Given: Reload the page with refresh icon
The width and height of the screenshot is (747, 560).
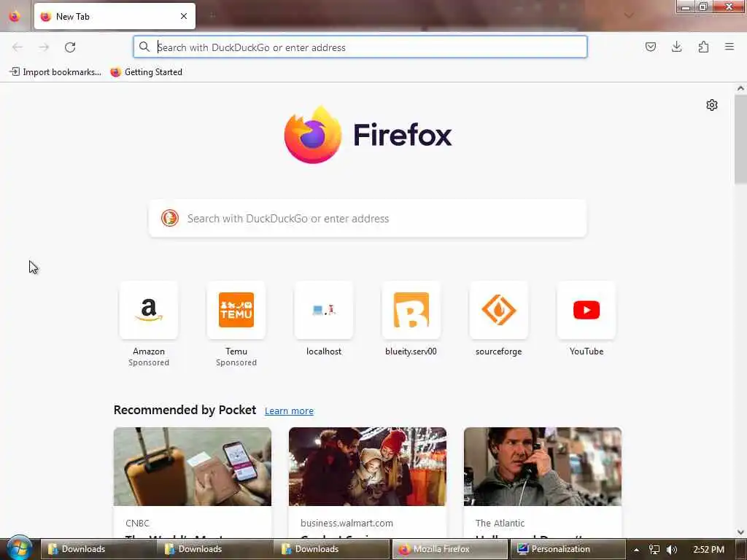Looking at the screenshot, I should click(70, 47).
